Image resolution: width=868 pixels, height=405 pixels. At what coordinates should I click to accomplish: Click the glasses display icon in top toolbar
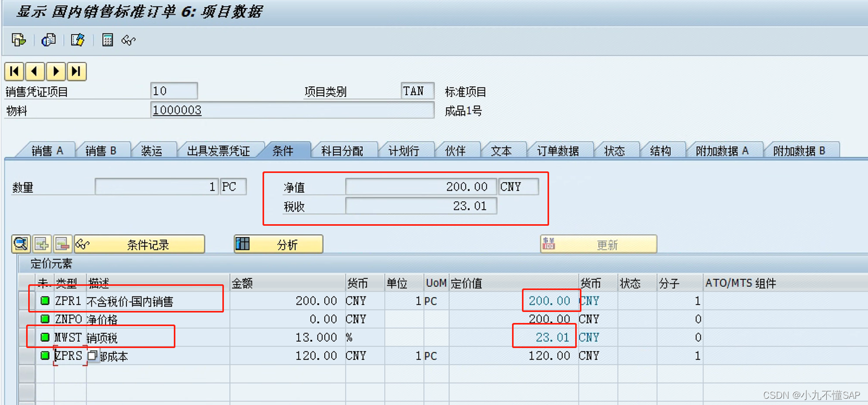pos(128,40)
